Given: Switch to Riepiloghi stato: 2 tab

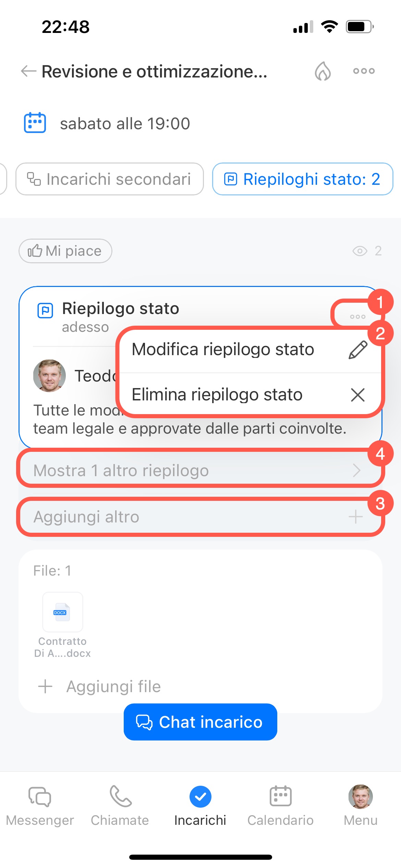Looking at the screenshot, I should (x=302, y=179).
